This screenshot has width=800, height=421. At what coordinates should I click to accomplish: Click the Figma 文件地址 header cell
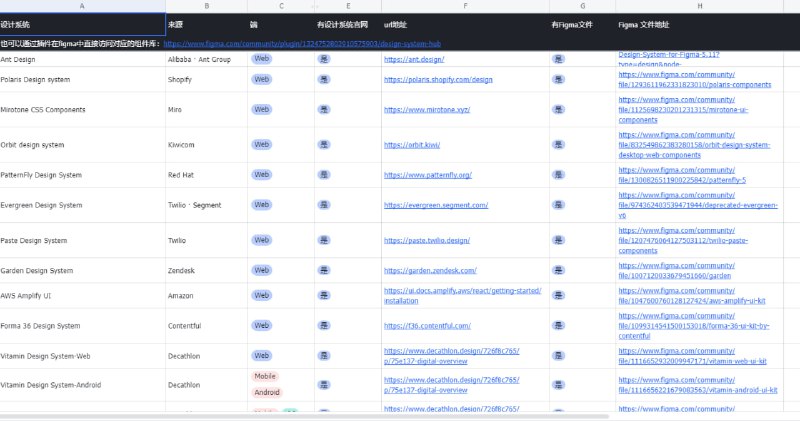coord(699,24)
